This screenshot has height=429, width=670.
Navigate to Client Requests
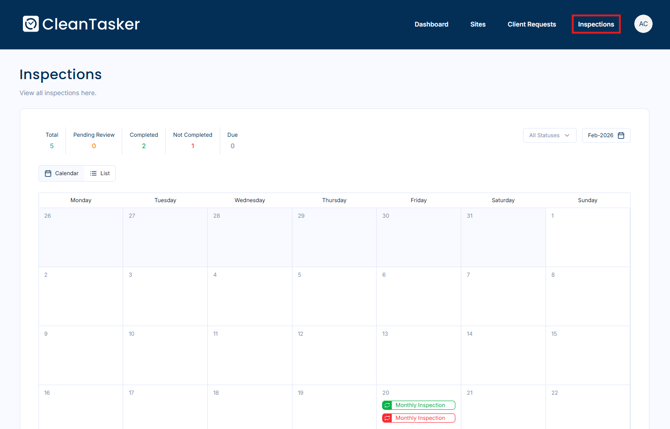531,24
